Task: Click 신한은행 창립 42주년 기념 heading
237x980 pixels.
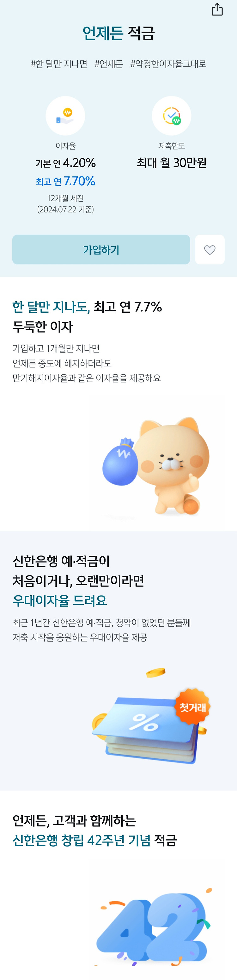Action: pyautogui.click(x=82, y=840)
